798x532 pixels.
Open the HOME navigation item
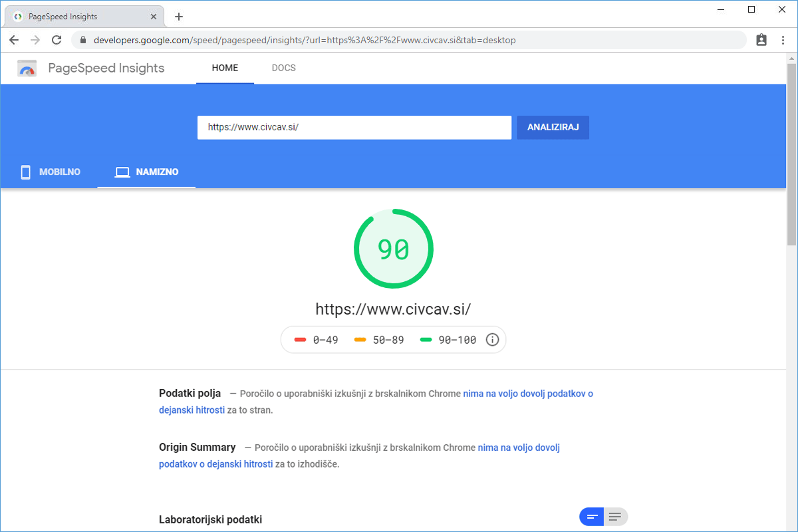[x=225, y=68]
